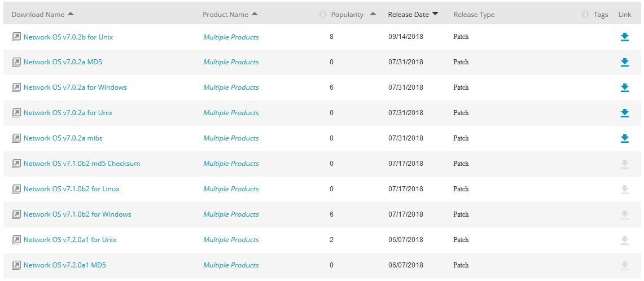The width and height of the screenshot is (644, 281).
Task: Open Network OS v7.2.0a1 for Unix
Action: (x=70, y=240)
